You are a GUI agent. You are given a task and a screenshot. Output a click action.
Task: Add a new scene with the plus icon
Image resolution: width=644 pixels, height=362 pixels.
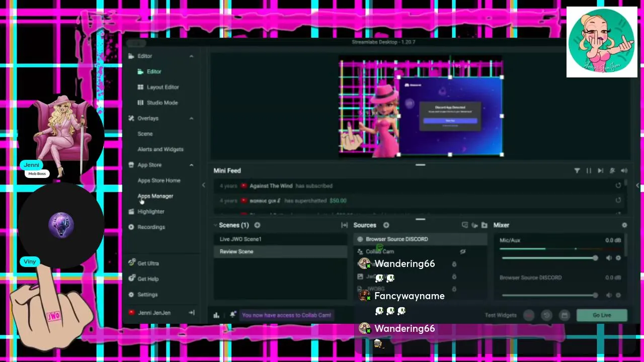(257, 225)
